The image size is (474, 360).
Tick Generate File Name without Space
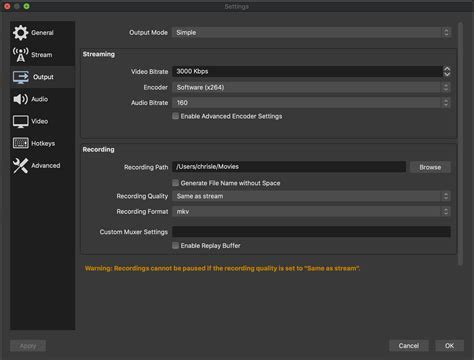(x=175, y=183)
